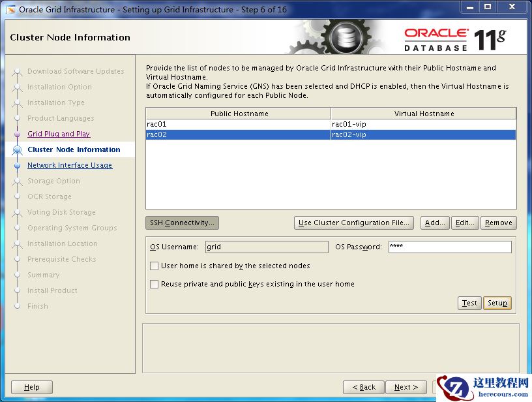This screenshot has width=532, height=402.
Task: Click Download Software Updates step label
Action: [76, 71]
